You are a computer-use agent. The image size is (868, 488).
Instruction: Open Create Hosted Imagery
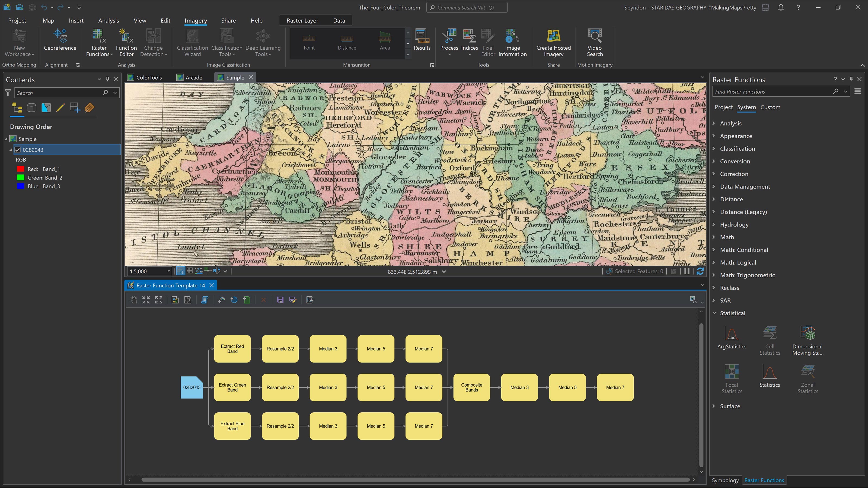pos(553,41)
